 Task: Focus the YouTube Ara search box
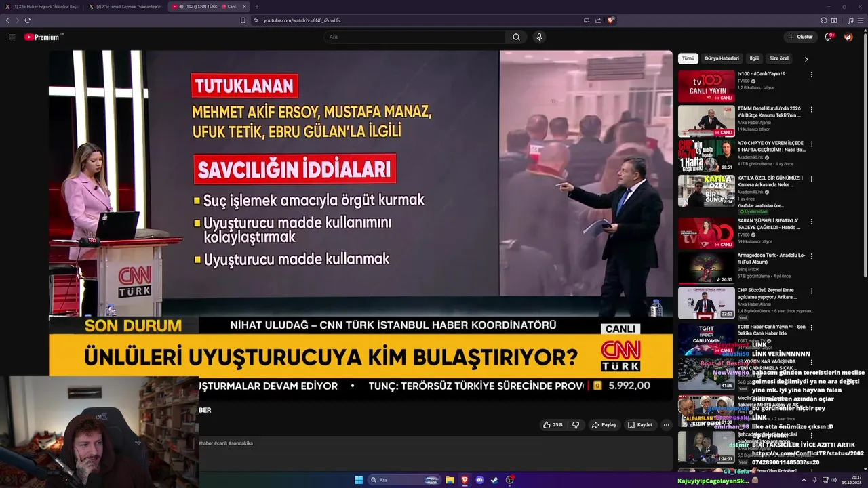coord(415,37)
